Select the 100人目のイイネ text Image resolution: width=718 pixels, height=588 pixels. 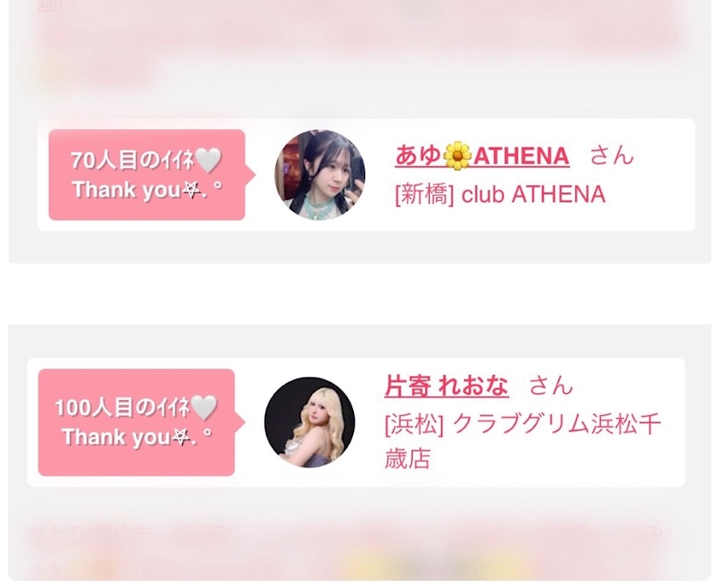coord(122,407)
